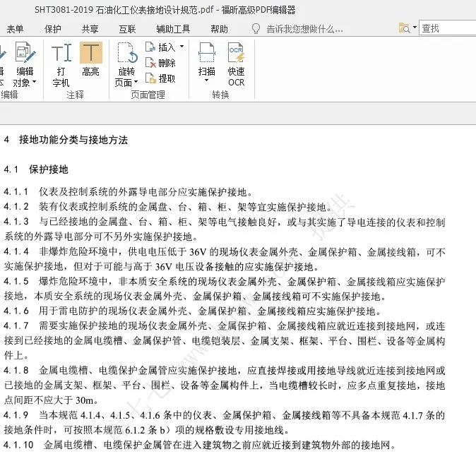Click the subheading '4.1 保护接地'

[36, 169]
